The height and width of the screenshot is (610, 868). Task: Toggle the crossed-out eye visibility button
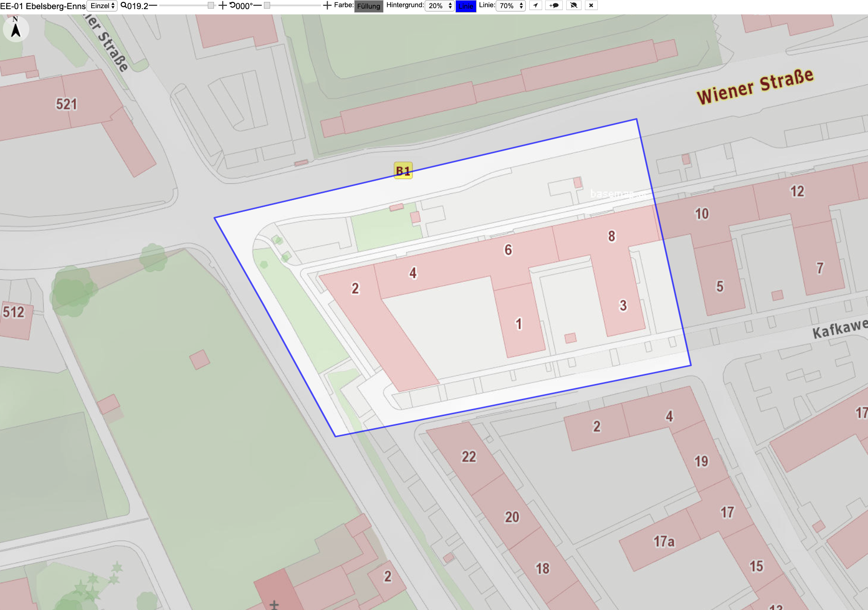(573, 6)
